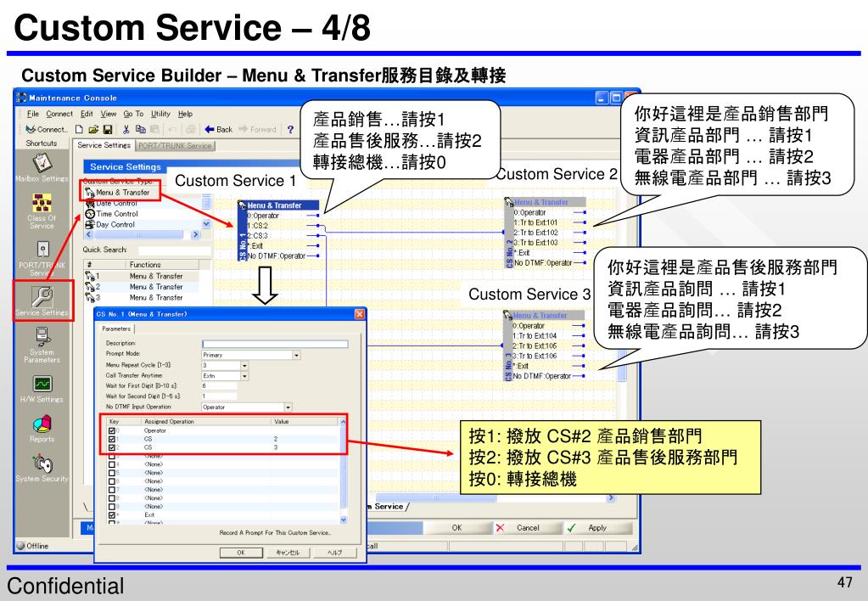This screenshot has width=868, height=601.
Task: Open the File menu
Action: (x=32, y=114)
